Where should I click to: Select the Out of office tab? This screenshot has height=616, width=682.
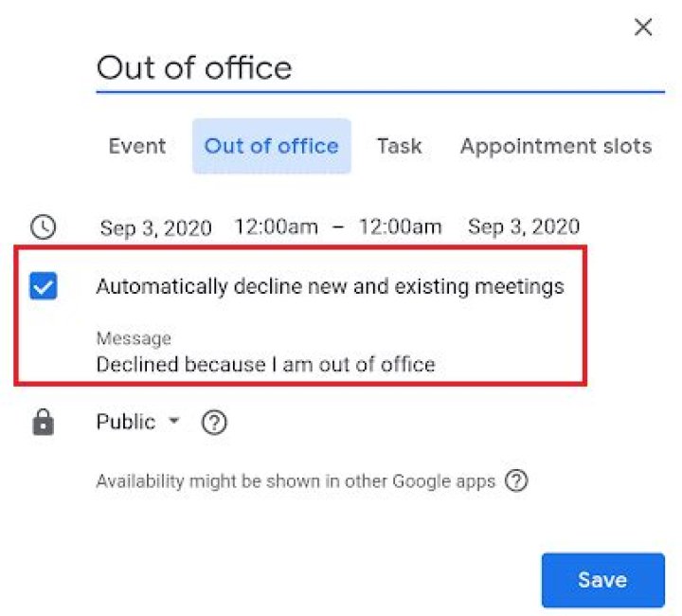[271, 146]
